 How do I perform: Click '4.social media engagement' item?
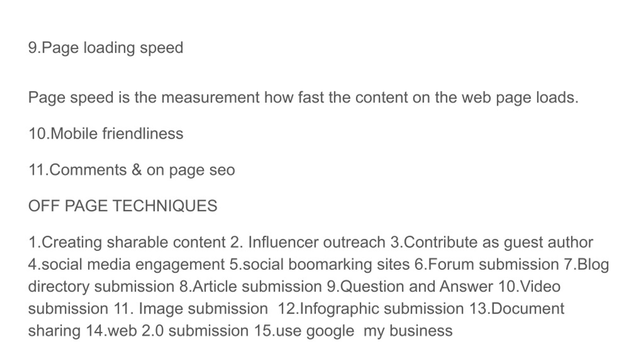pos(127,265)
